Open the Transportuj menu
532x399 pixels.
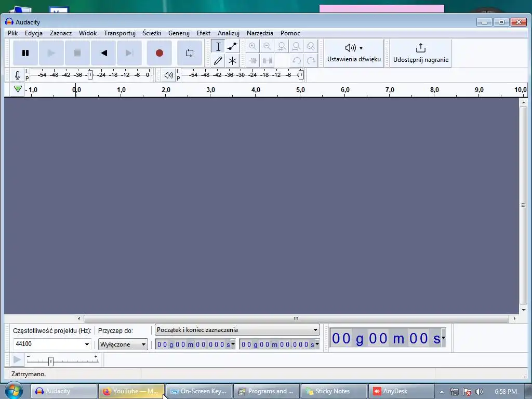pos(120,33)
